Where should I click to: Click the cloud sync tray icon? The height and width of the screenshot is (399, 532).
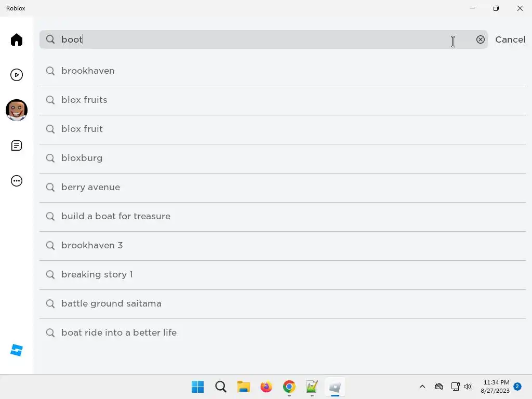click(438, 387)
